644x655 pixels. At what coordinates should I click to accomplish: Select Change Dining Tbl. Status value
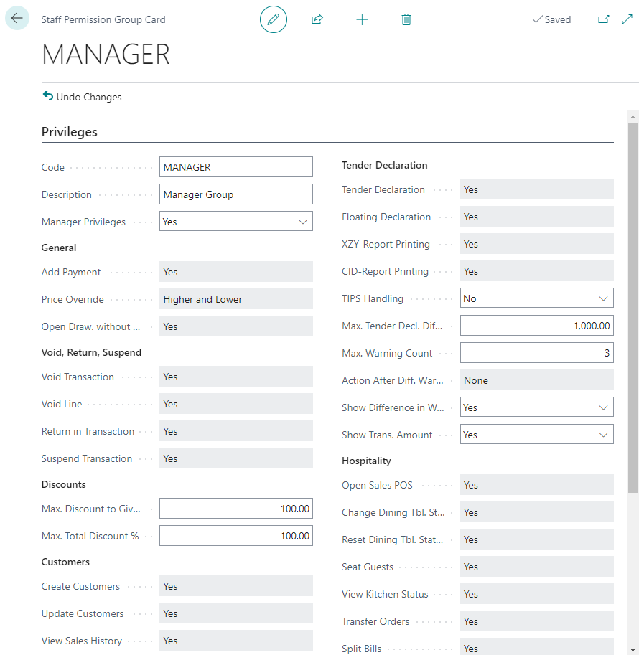click(x=536, y=512)
